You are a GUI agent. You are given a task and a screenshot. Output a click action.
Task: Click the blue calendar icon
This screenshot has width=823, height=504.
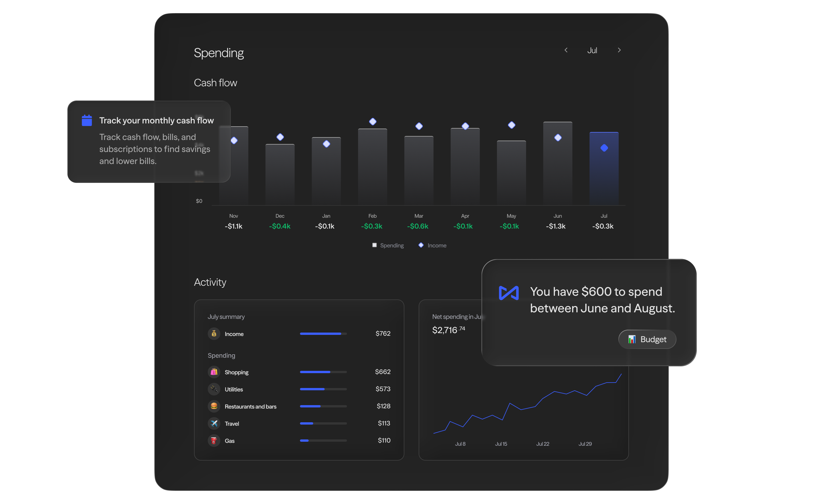[x=87, y=120]
